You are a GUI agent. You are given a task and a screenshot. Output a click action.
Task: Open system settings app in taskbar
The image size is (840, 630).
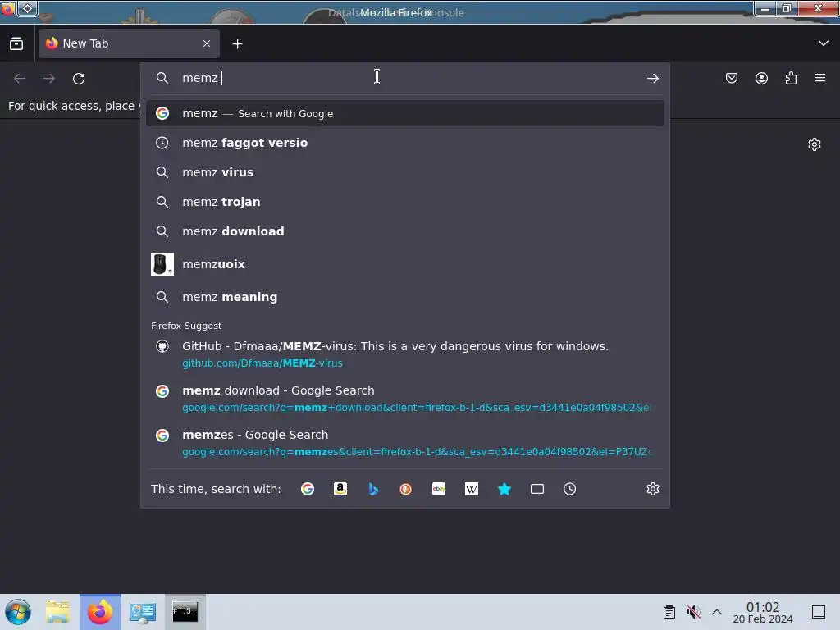pyautogui.click(x=143, y=612)
